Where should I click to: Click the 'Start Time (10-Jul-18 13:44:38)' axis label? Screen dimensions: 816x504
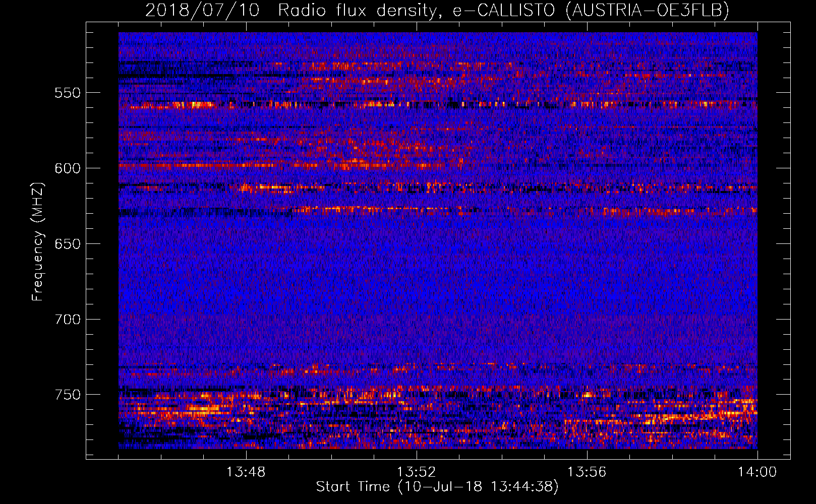click(437, 487)
